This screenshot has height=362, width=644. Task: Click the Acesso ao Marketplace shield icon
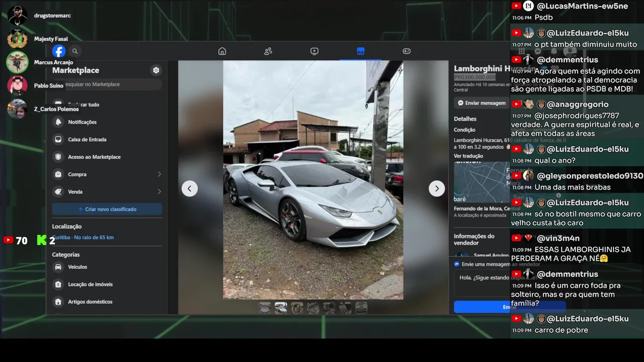pos(58,157)
